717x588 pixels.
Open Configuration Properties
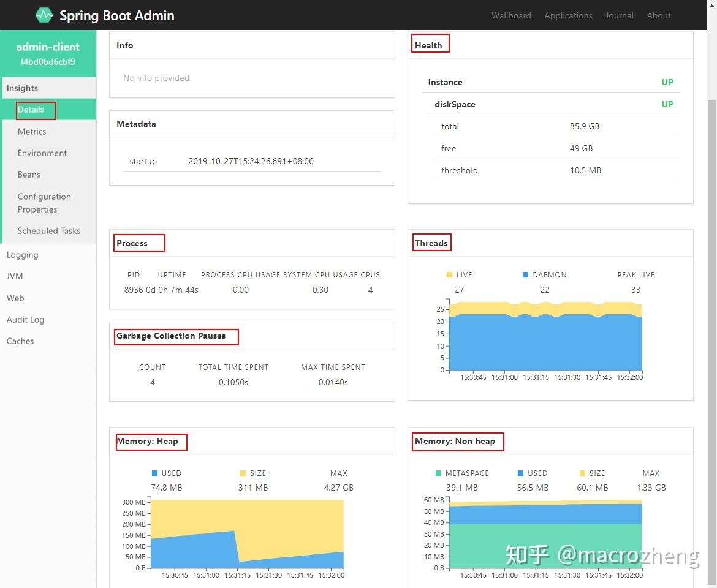[x=44, y=203]
